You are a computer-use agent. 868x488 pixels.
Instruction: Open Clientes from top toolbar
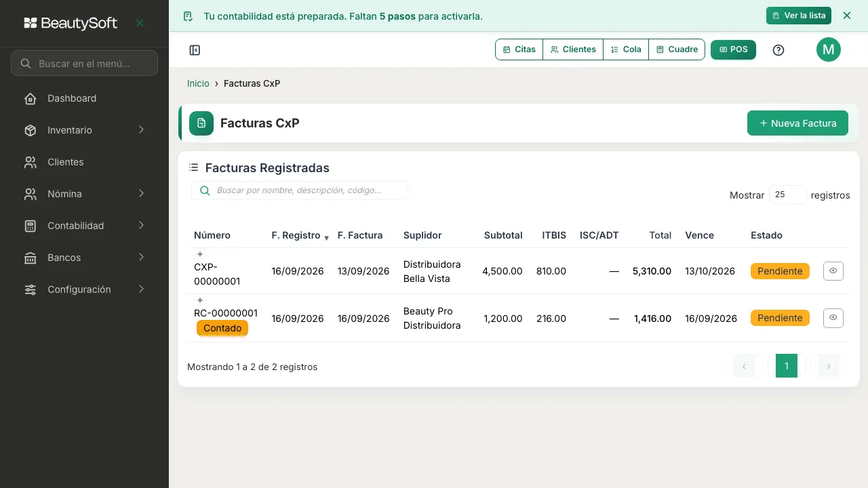(573, 49)
